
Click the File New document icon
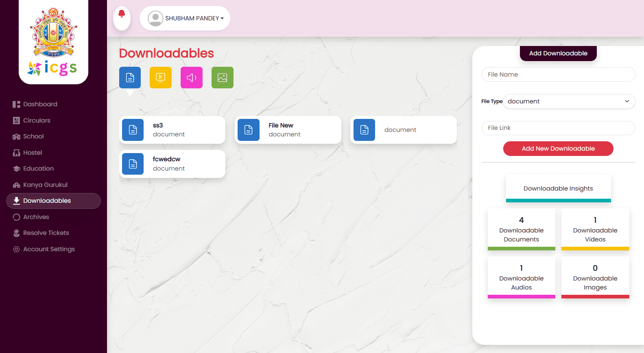pyautogui.click(x=249, y=130)
